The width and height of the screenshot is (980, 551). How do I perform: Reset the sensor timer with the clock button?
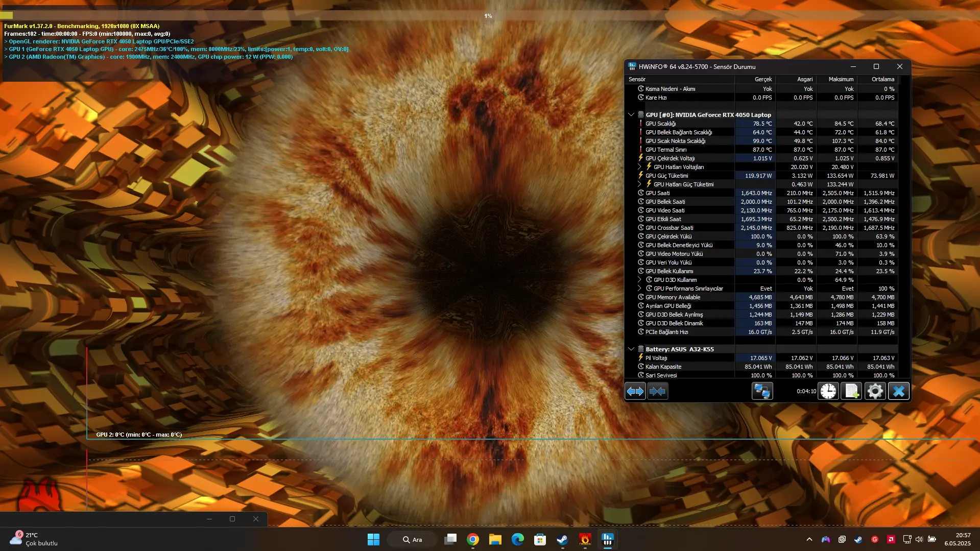point(828,391)
